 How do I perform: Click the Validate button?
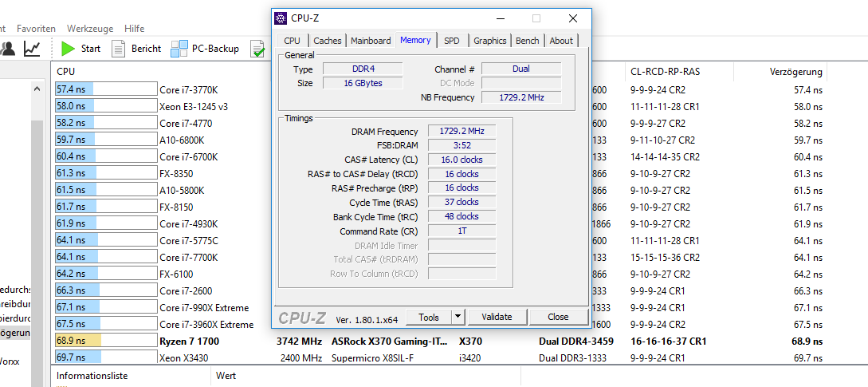[497, 317]
